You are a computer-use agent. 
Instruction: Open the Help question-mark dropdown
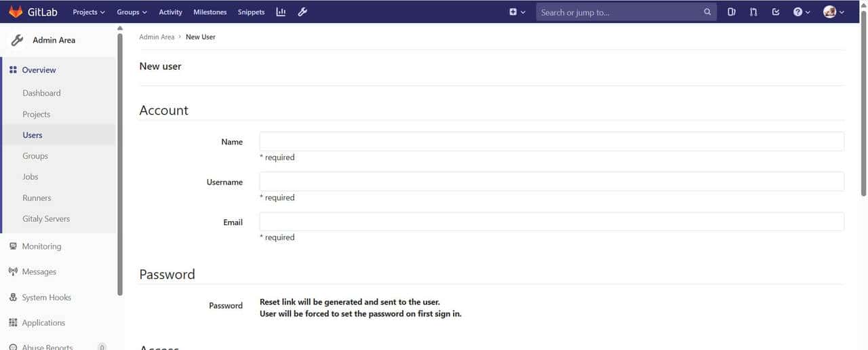[x=802, y=12]
